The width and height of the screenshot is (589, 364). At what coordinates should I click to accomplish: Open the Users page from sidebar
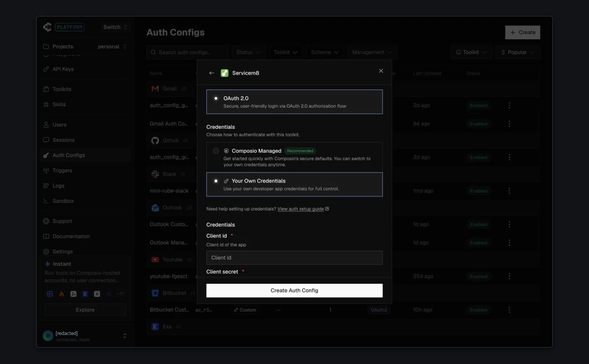coord(60,125)
